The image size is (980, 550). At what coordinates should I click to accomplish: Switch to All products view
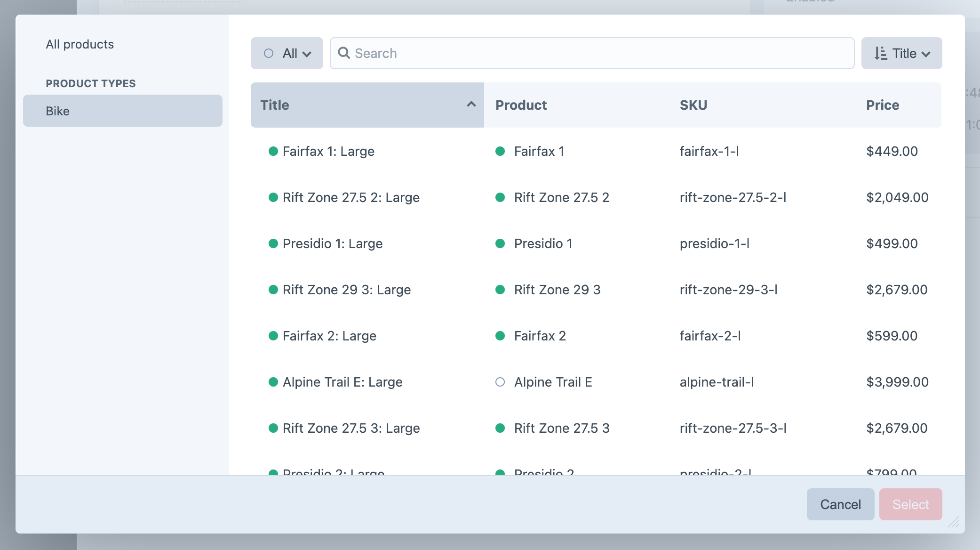pyautogui.click(x=80, y=44)
